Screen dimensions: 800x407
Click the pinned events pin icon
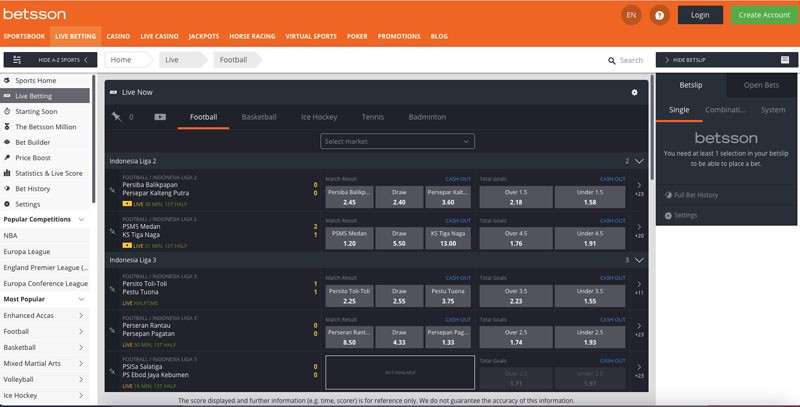click(x=116, y=117)
